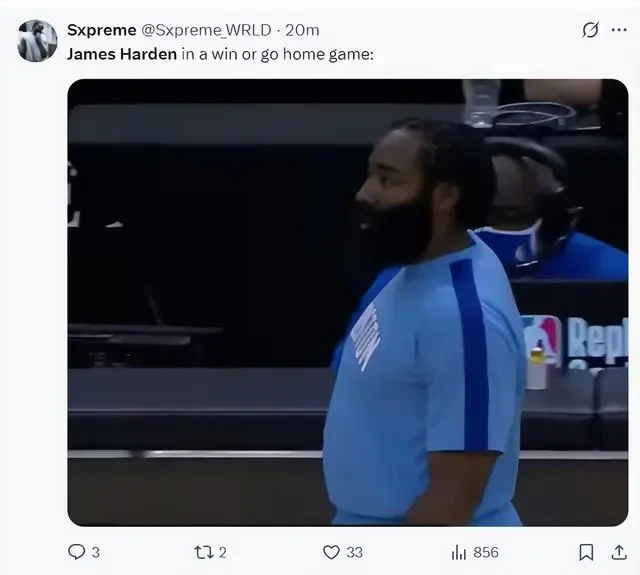Screen dimensions: 640x575
Task: Click the reply count 3
Action: click(96, 553)
